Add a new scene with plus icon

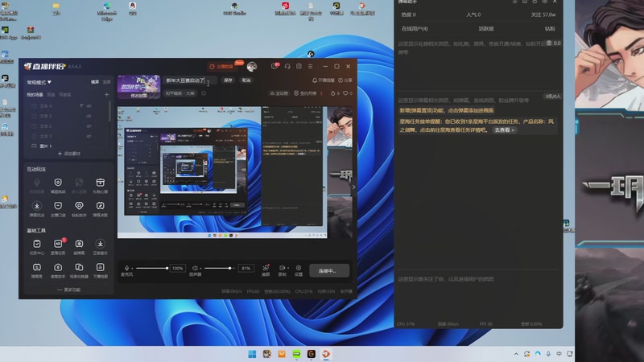coord(106,94)
